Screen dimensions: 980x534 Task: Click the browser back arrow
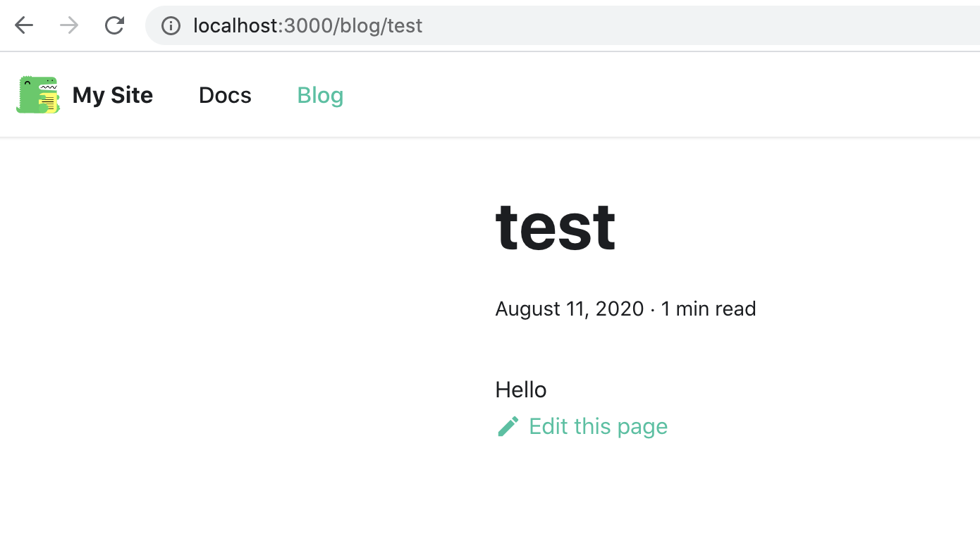pos(23,25)
